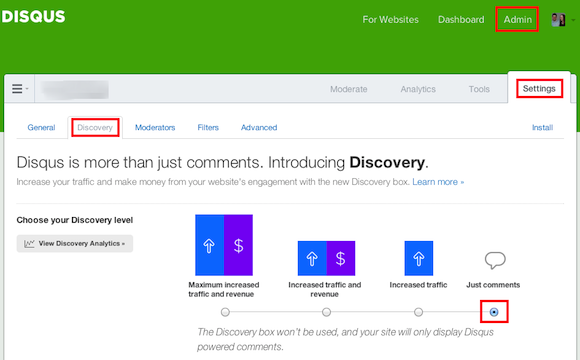Select Just comments radio button

[494, 312]
